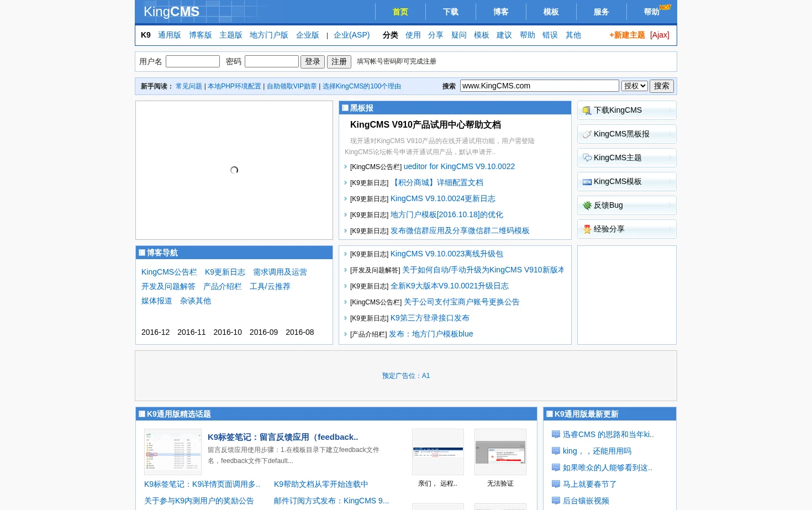Open the 下载 navigation tab
This screenshot has width=812, height=510.
coord(450,12)
